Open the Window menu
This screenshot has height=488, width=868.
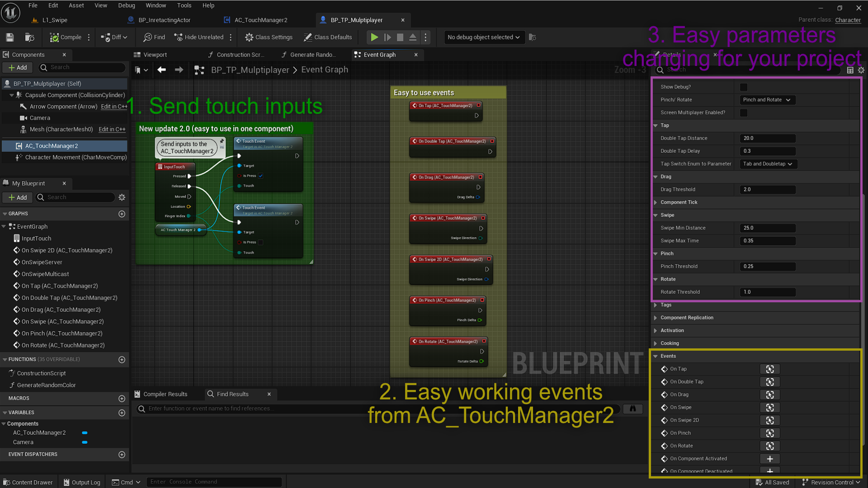coord(156,5)
